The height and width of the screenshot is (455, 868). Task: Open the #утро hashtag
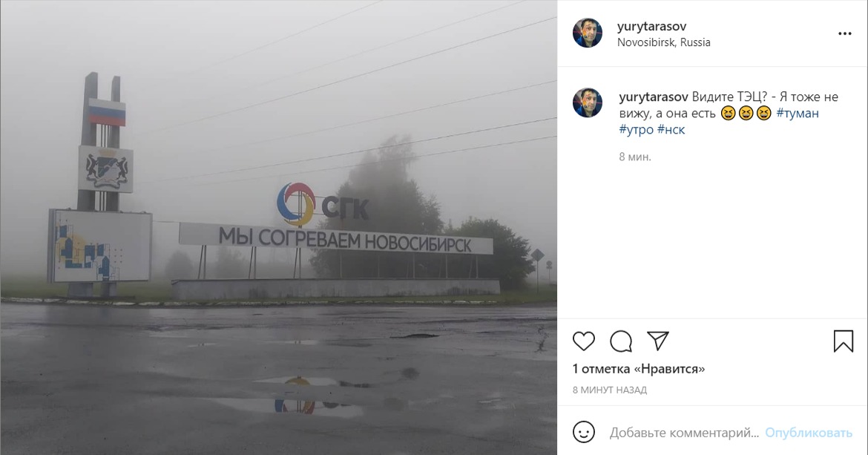(636, 130)
